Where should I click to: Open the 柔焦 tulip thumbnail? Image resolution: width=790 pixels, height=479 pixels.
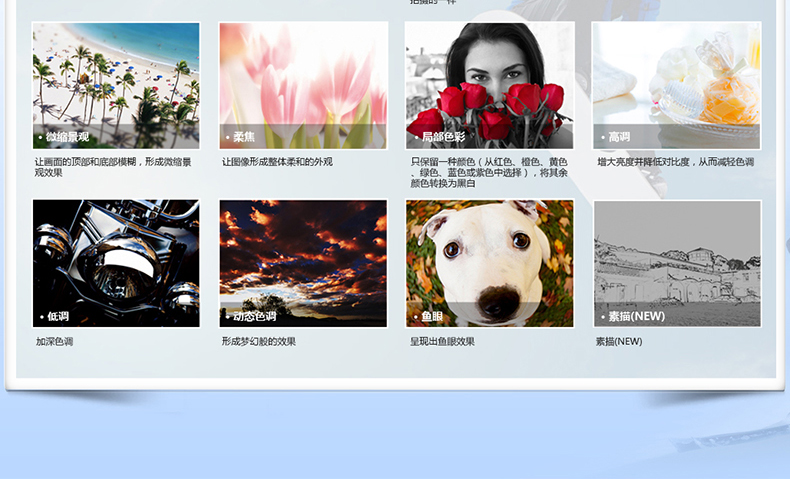click(303, 86)
